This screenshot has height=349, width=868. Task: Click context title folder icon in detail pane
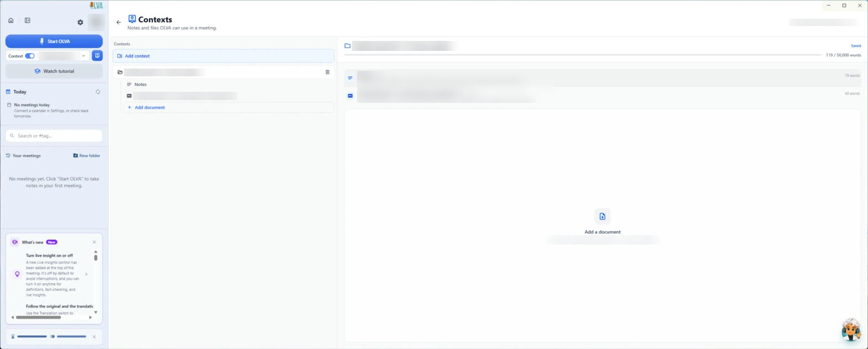pyautogui.click(x=348, y=46)
